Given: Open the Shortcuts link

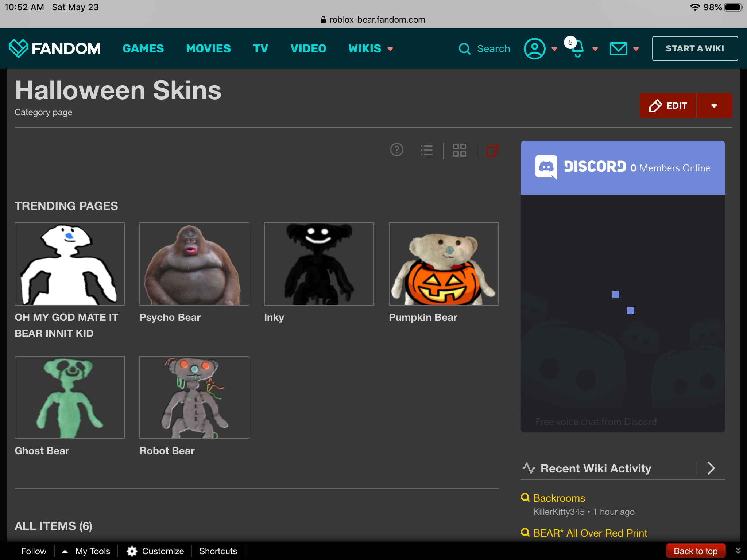Looking at the screenshot, I should point(218,551).
